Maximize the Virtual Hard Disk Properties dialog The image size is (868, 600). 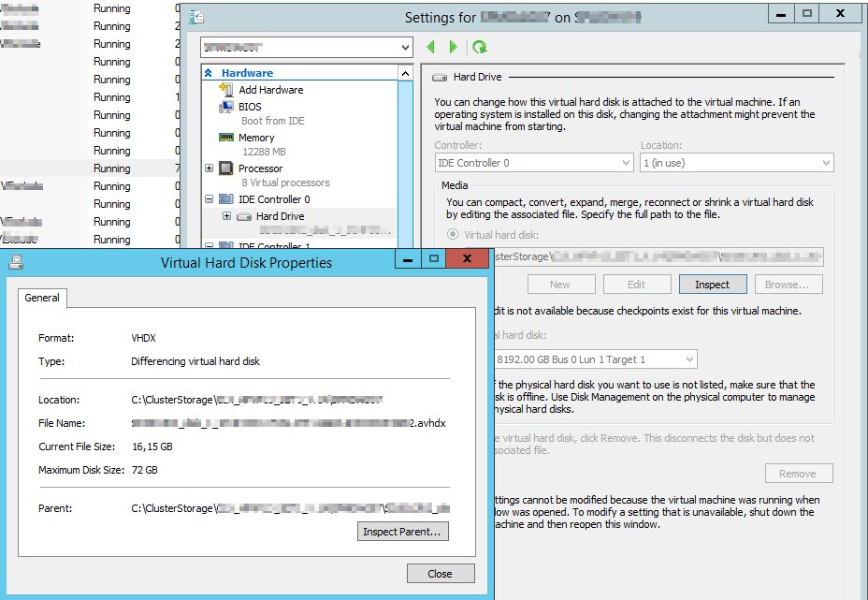click(x=433, y=258)
